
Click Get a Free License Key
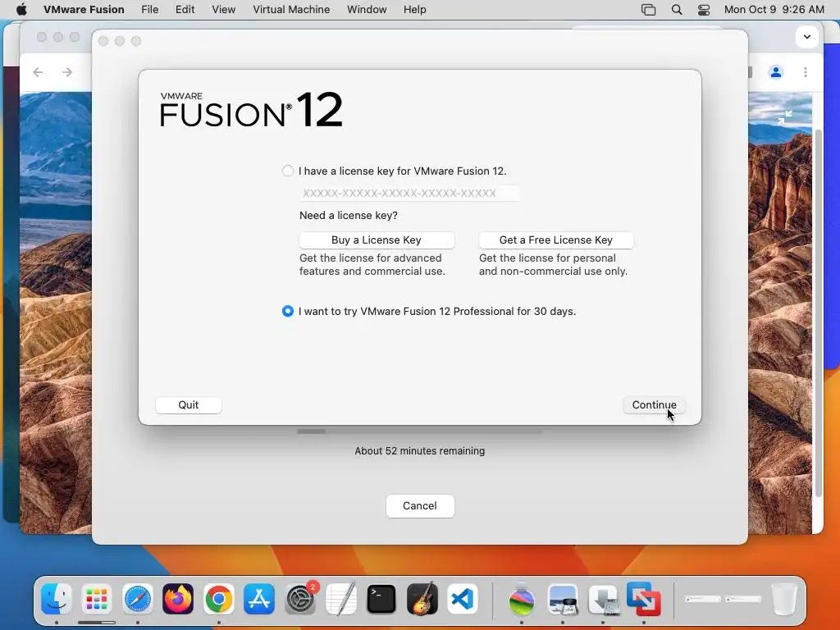(x=556, y=240)
